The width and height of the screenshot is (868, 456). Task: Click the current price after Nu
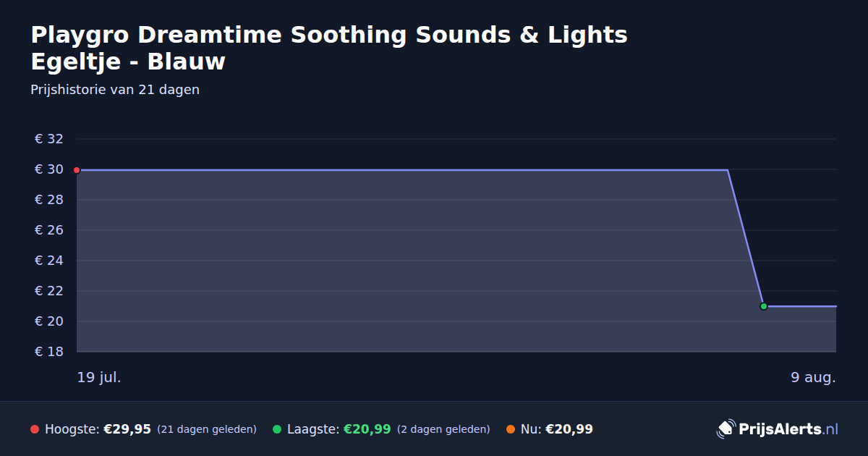569,429
